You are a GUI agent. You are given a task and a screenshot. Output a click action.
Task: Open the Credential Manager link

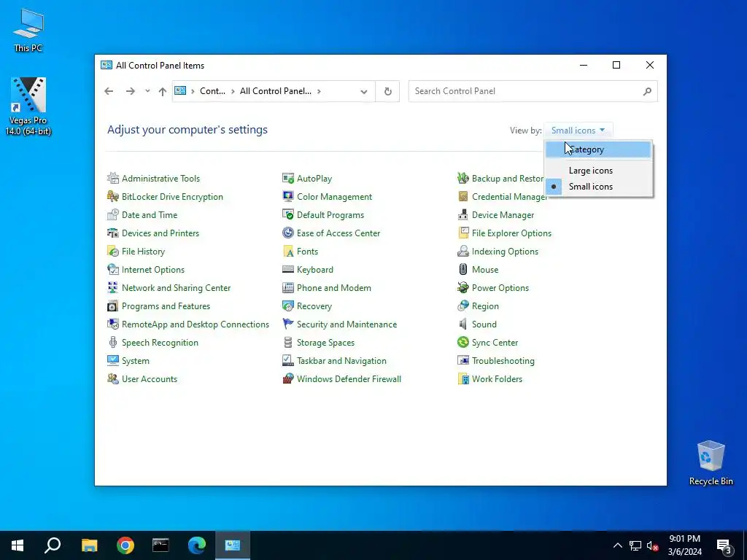(x=509, y=197)
